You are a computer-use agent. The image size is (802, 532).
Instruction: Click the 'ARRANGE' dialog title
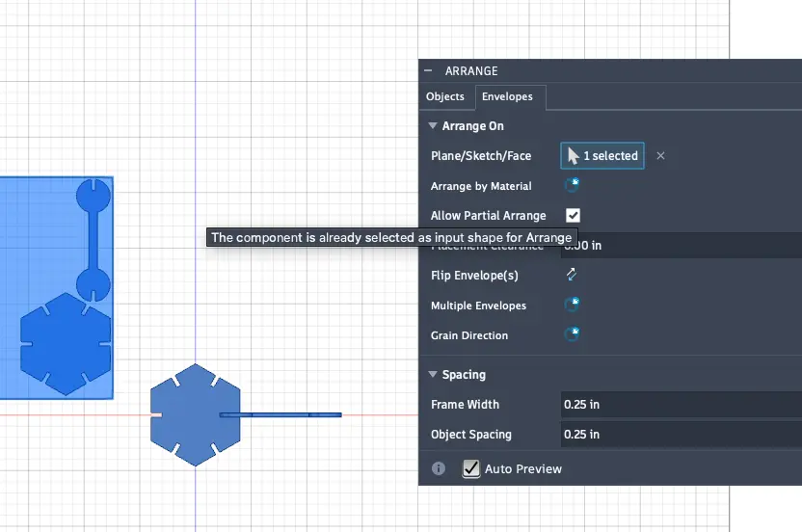[x=471, y=71]
